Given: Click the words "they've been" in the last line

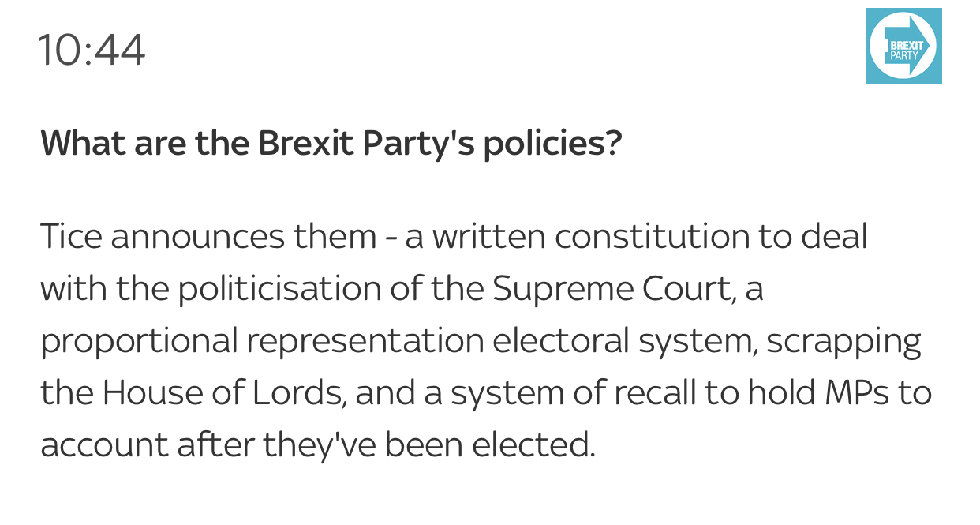Looking at the screenshot, I should click(x=363, y=445).
